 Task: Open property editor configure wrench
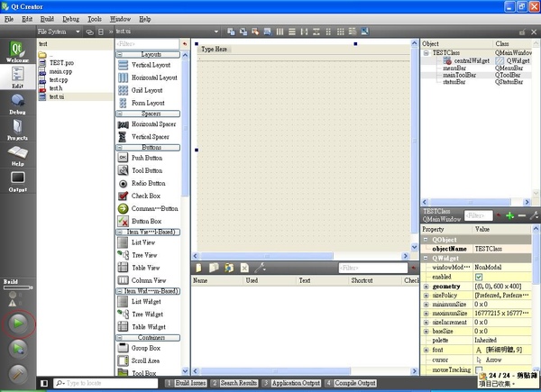pyautogui.click(x=534, y=215)
